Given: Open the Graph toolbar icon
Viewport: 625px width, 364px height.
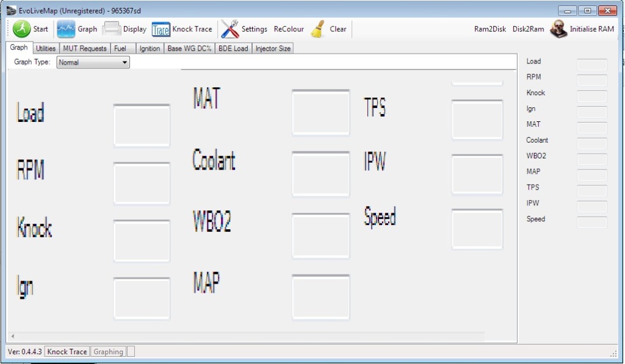Looking at the screenshot, I should (66, 29).
